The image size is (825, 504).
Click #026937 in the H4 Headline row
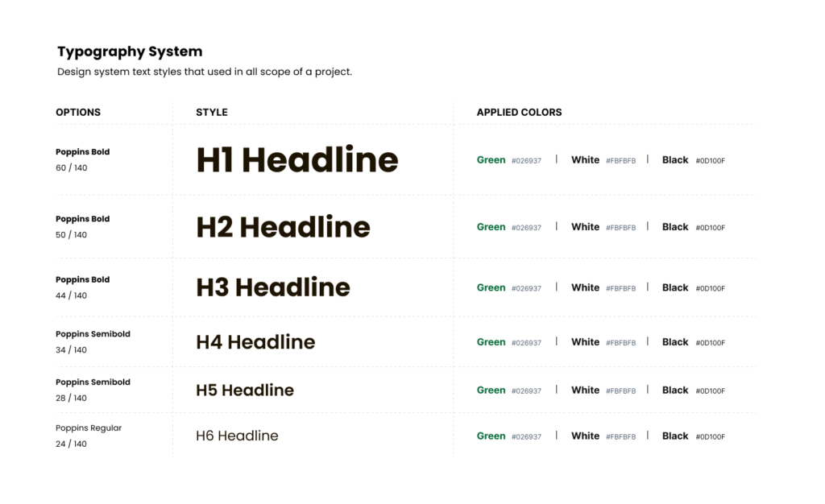[526, 343]
